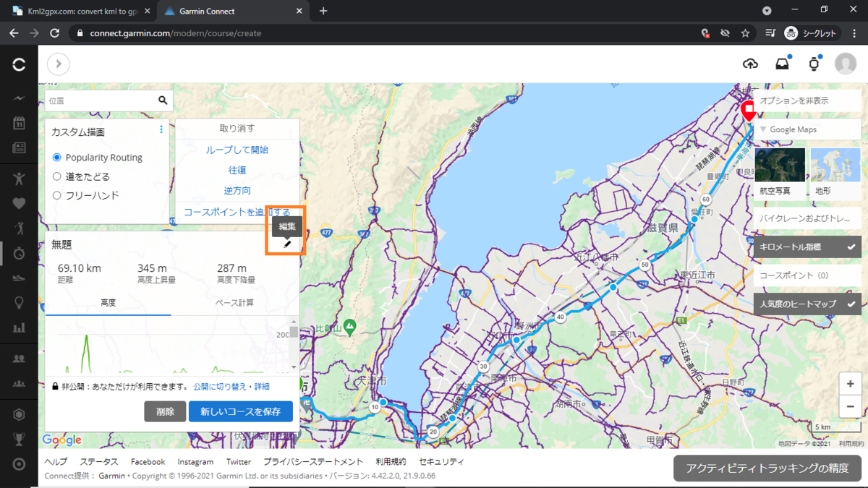
Task: Expand the sidebar with the arrow circle button
Action: (59, 64)
